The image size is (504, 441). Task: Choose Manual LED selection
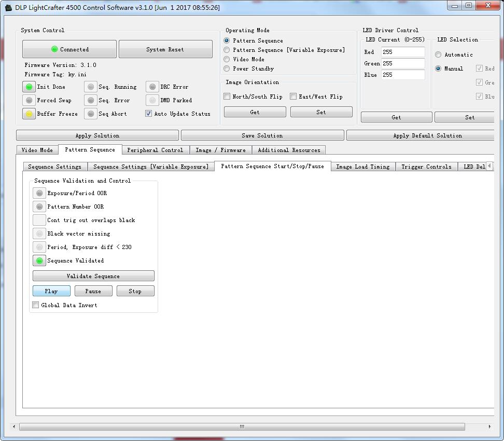438,68
